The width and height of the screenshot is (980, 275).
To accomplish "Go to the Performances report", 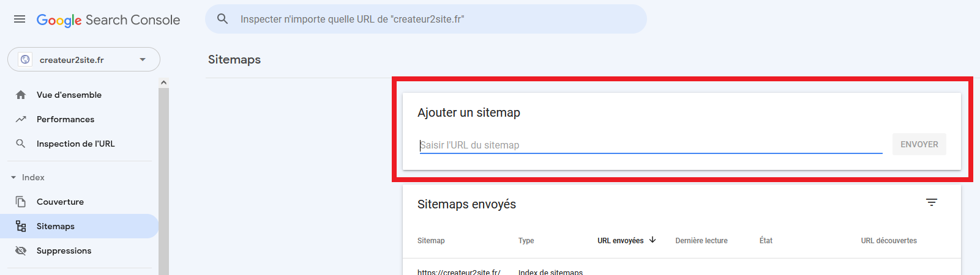I will pyautogui.click(x=65, y=119).
